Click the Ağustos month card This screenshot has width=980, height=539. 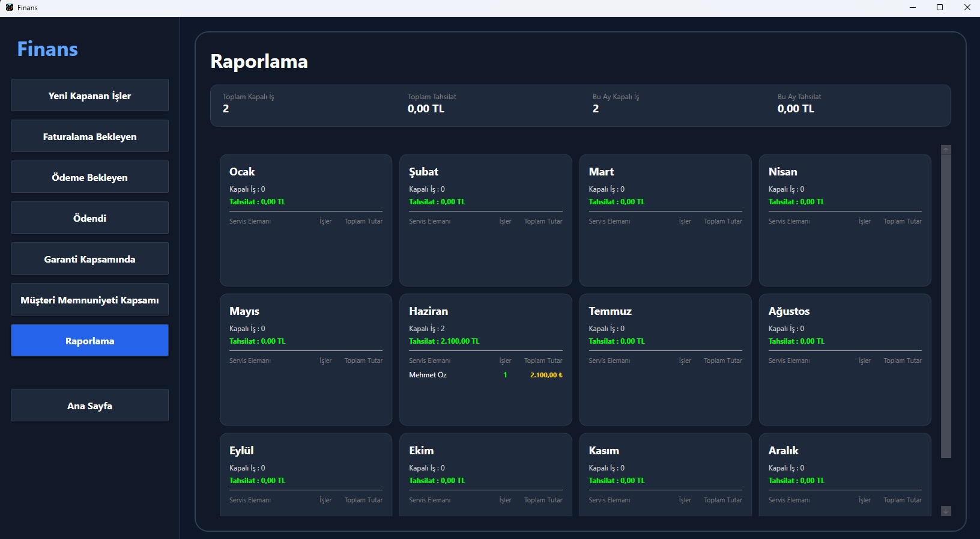845,360
